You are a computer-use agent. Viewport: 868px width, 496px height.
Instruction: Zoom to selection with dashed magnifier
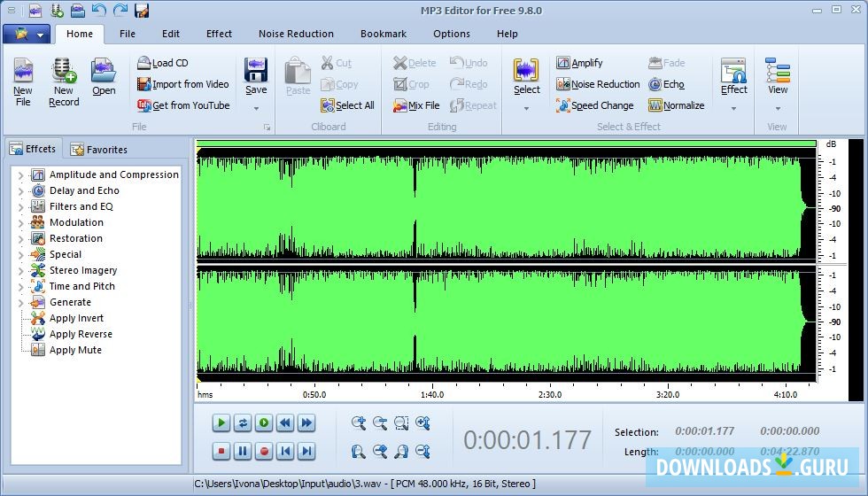pyautogui.click(x=401, y=423)
